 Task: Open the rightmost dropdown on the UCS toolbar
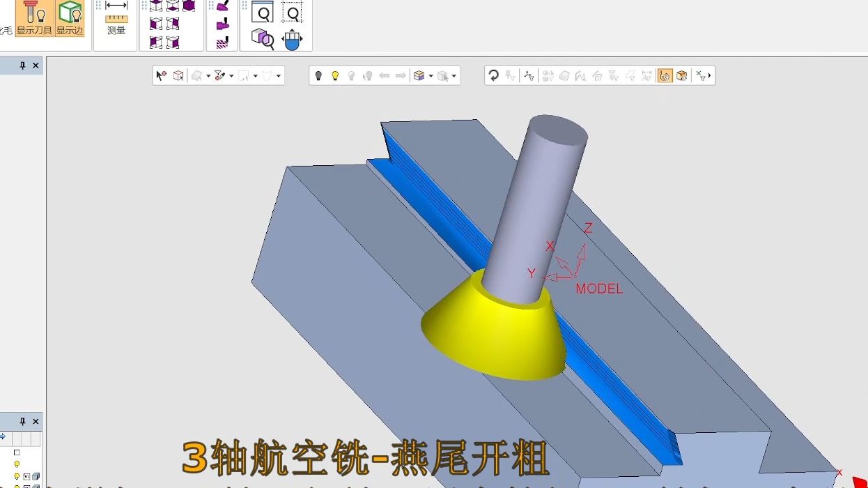(x=710, y=75)
